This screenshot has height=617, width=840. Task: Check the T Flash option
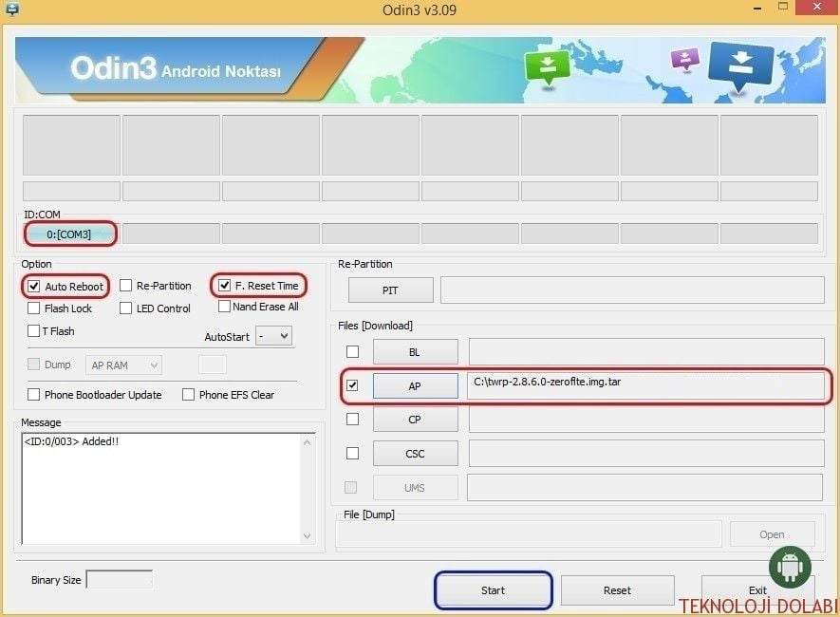coord(34,330)
